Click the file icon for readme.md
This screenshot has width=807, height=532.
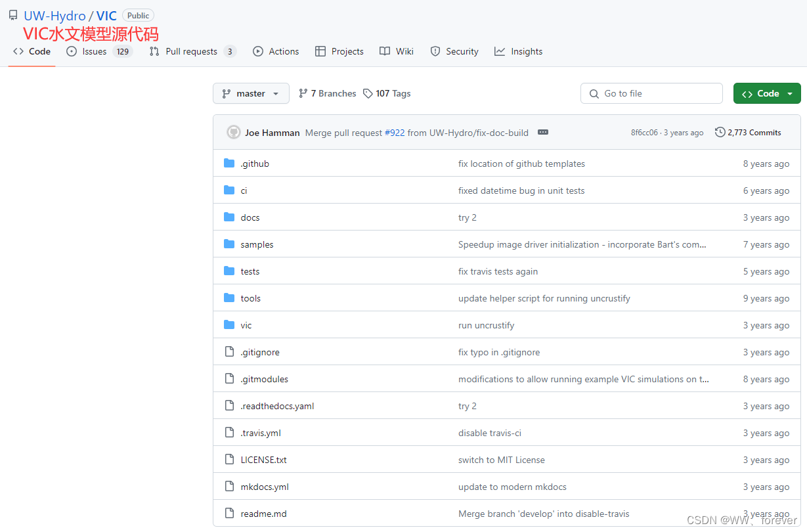point(229,514)
